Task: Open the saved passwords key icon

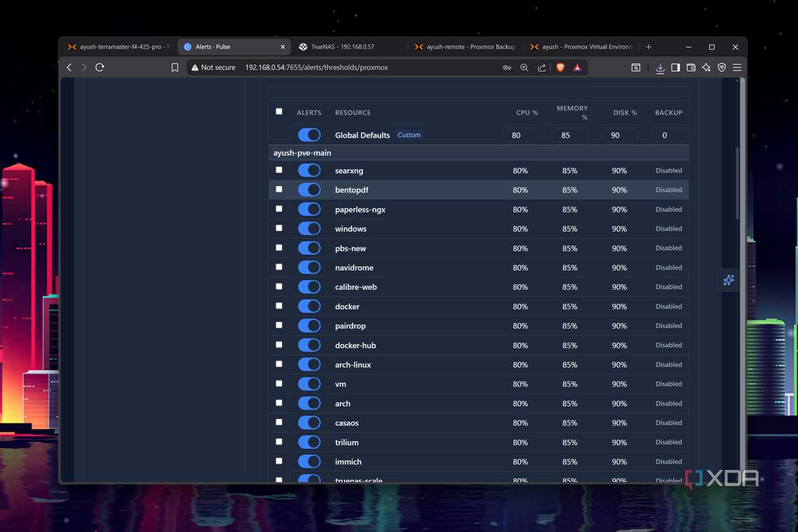Action: pos(507,67)
